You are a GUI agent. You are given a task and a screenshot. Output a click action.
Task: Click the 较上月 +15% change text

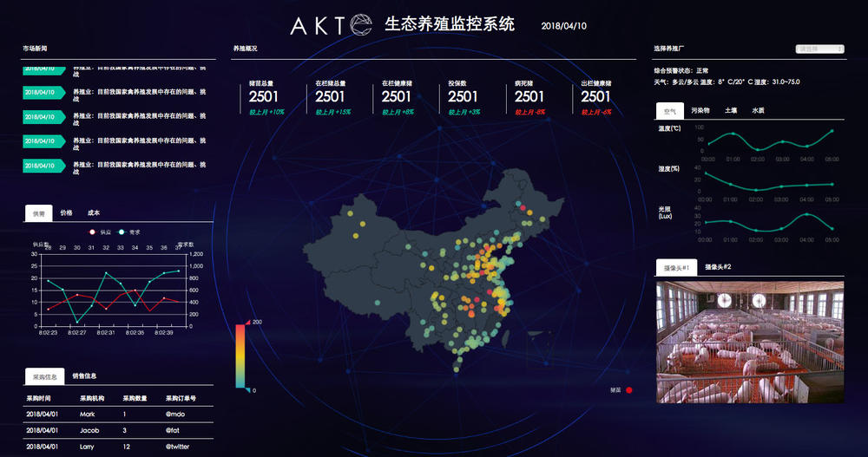pos(333,113)
